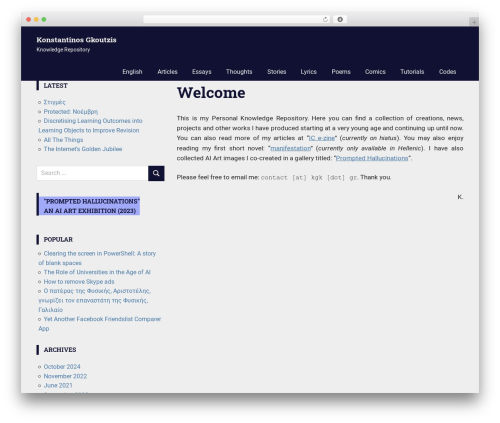Open the Articles menu

tap(167, 72)
